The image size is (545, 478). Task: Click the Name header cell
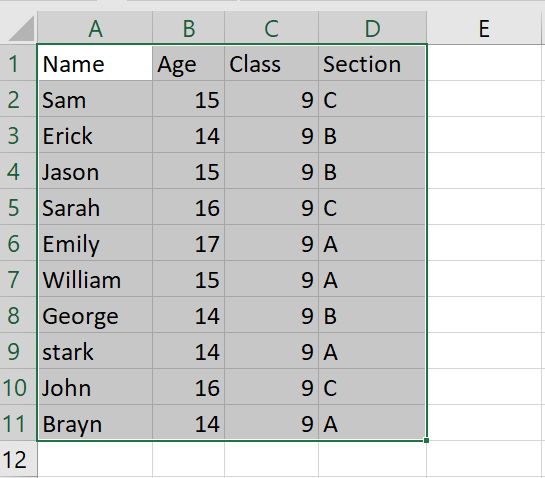[x=95, y=64]
